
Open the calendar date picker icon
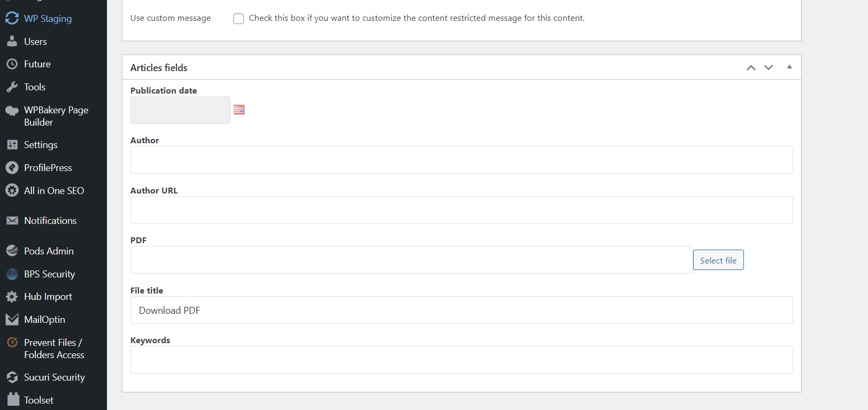tap(239, 110)
